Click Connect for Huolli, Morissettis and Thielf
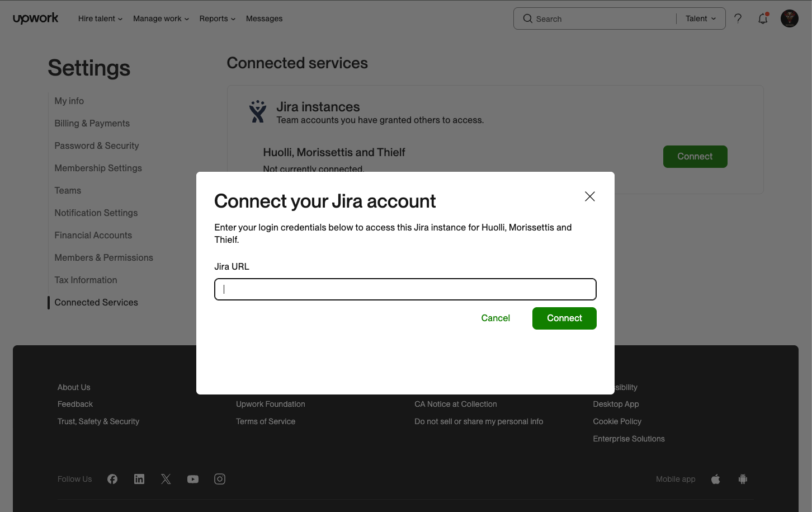 695,157
